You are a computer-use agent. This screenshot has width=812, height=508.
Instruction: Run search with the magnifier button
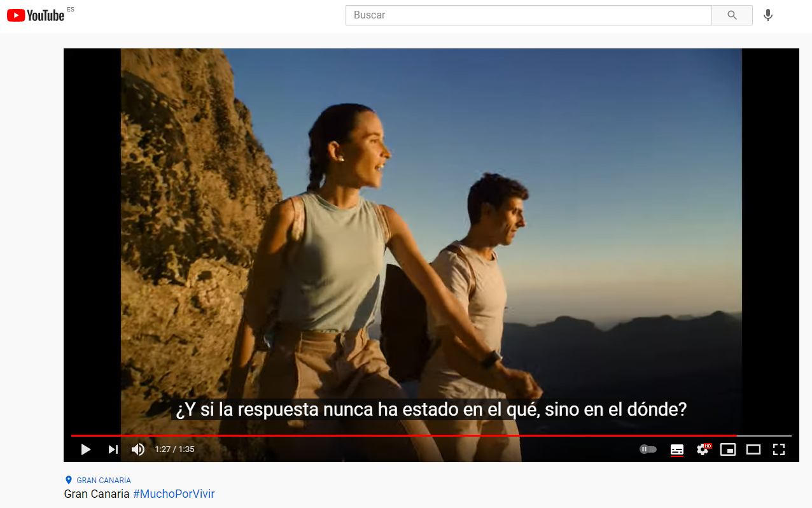[732, 15]
